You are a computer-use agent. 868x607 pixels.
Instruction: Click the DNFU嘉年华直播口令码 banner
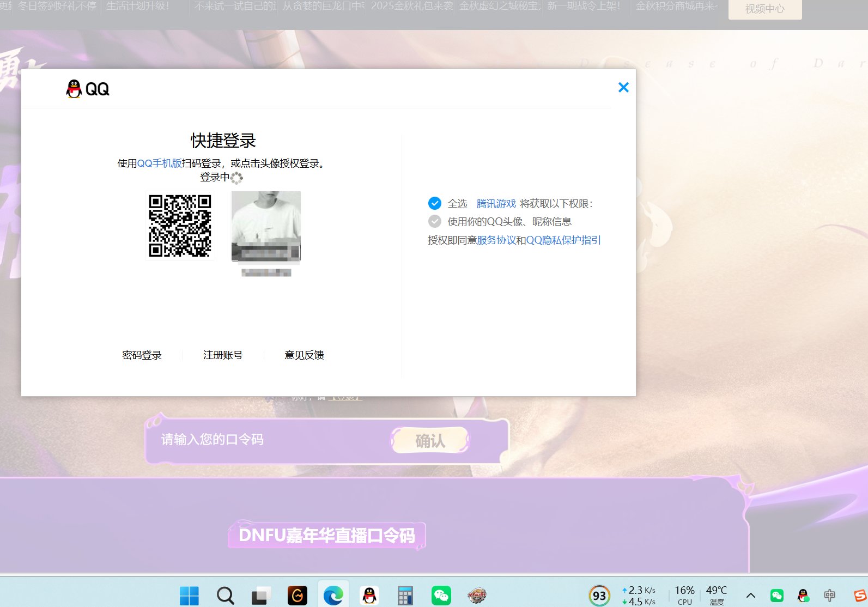[326, 535]
